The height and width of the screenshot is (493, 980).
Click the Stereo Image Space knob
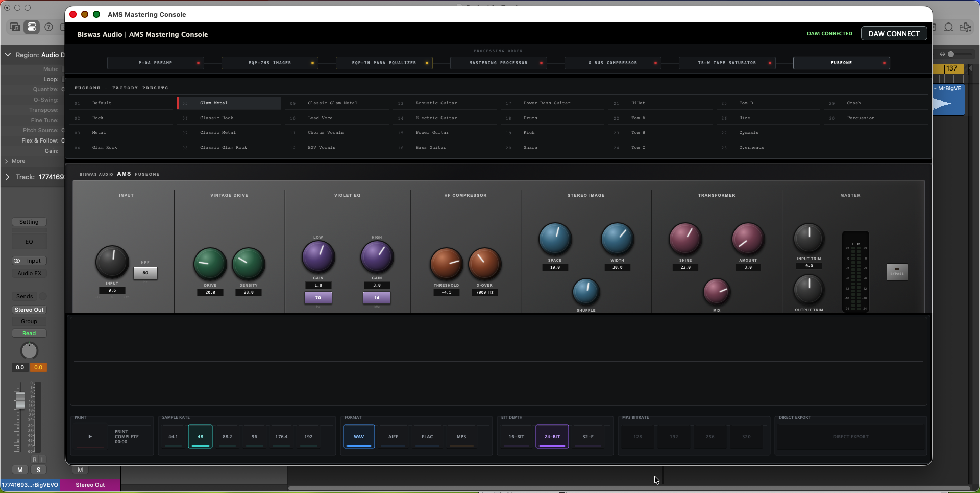pyautogui.click(x=555, y=239)
